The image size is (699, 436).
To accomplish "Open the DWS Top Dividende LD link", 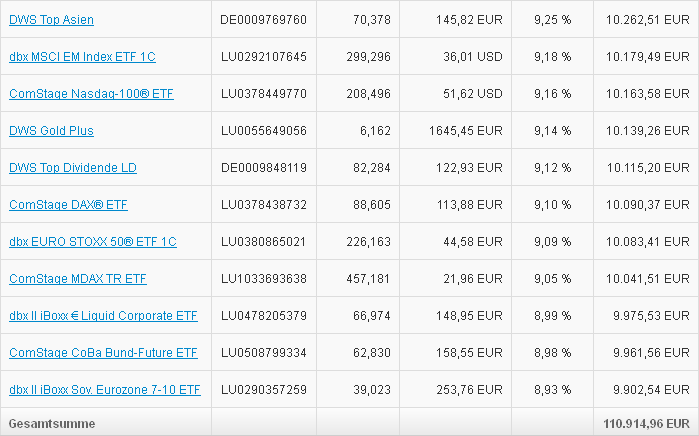I will click(73, 168).
